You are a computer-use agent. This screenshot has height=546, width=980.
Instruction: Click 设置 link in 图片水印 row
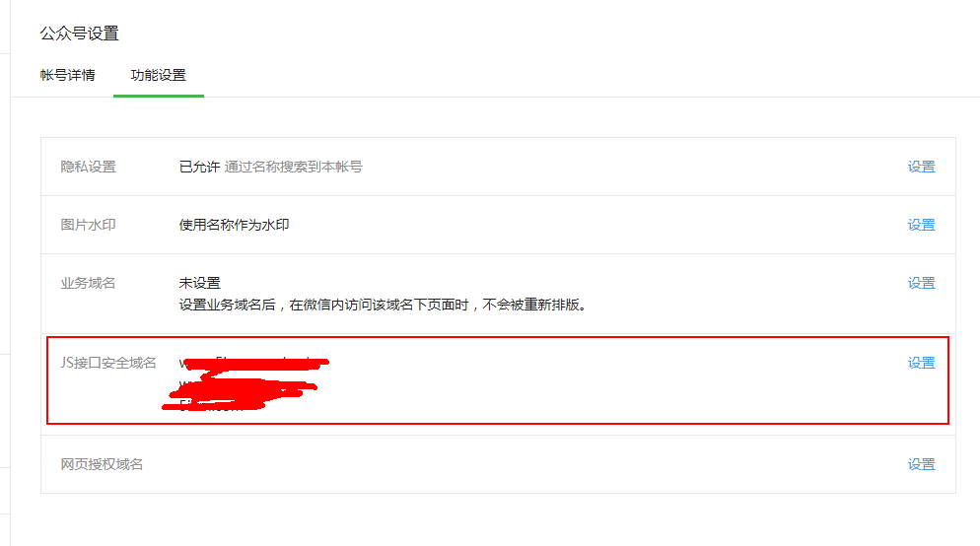pos(921,225)
